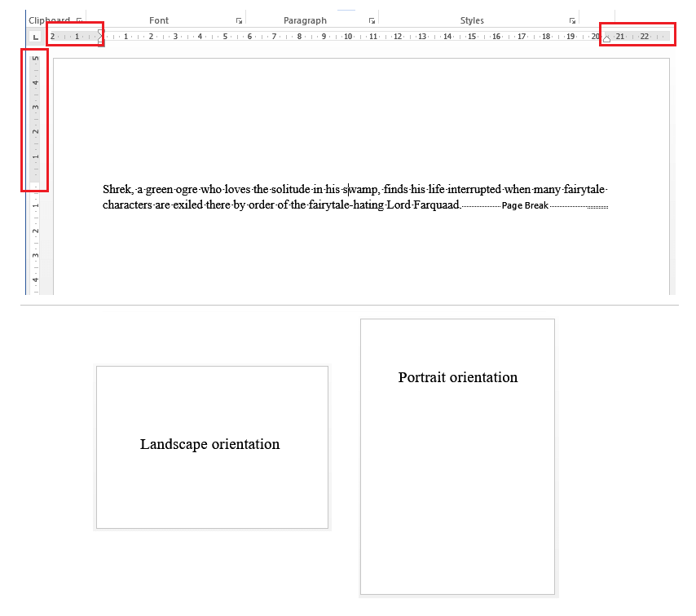Open the Clipboard pane launcher
Image resolution: width=696 pixels, height=616 pixels.
click(77, 20)
